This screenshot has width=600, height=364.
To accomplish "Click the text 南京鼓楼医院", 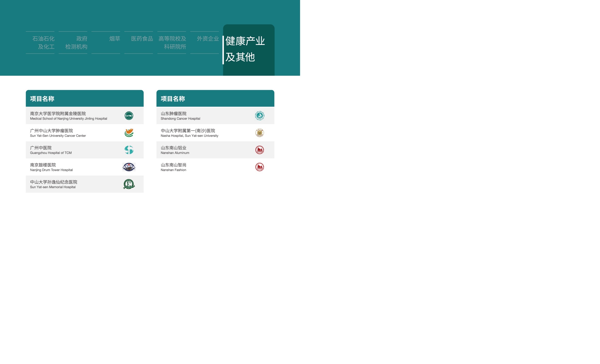I will click(43, 165).
